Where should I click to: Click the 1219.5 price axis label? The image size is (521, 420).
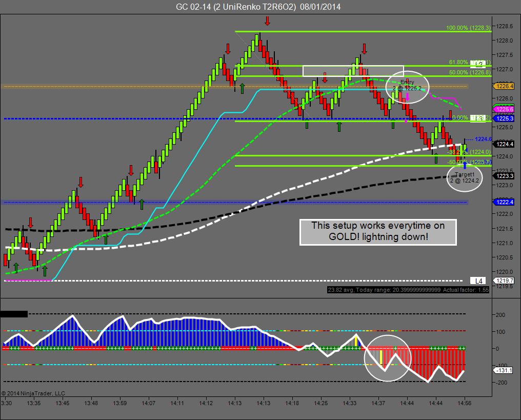pyautogui.click(x=505, y=287)
